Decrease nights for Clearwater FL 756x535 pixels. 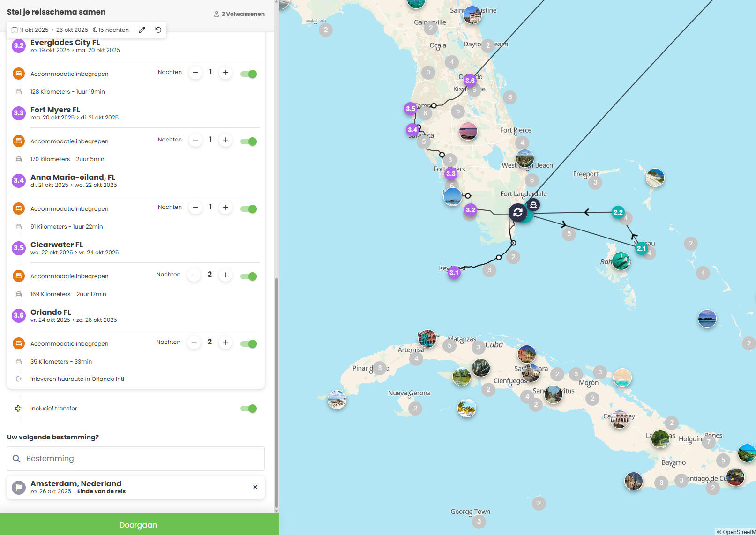194,275
